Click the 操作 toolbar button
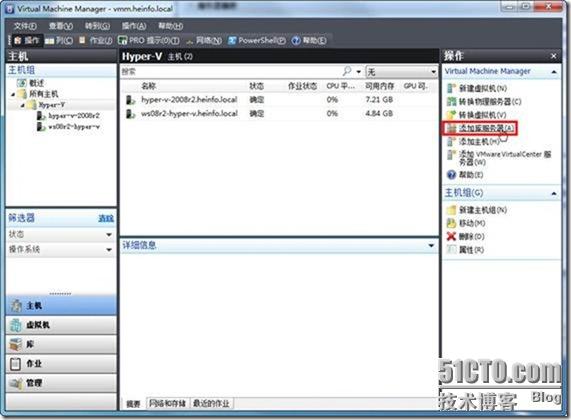The width and height of the screenshot is (571, 420). pos(27,40)
